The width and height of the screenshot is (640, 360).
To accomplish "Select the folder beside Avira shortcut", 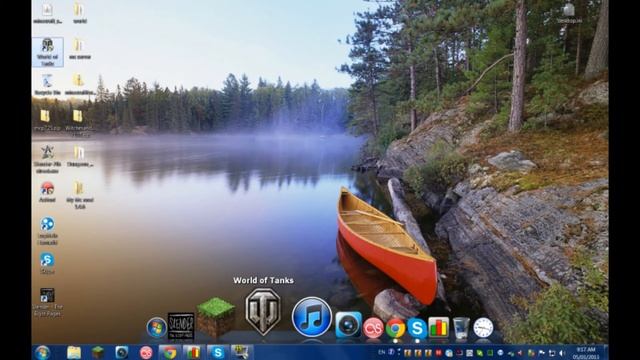I will [x=79, y=195].
